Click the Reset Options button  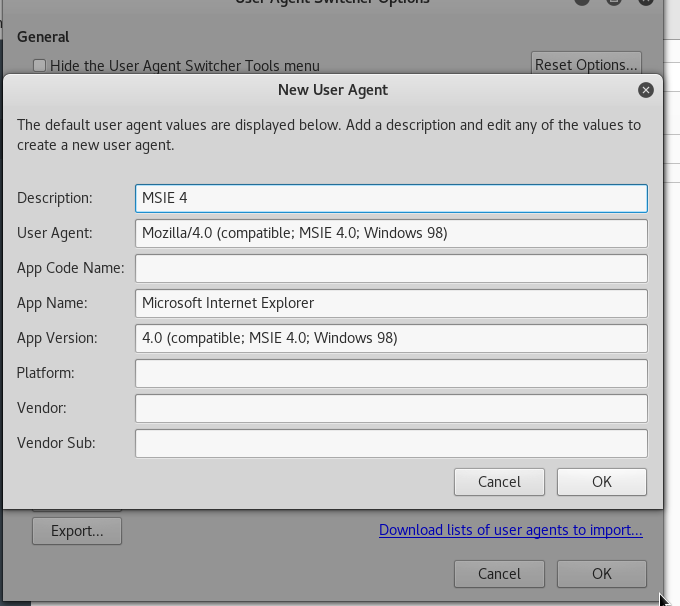pos(586,64)
